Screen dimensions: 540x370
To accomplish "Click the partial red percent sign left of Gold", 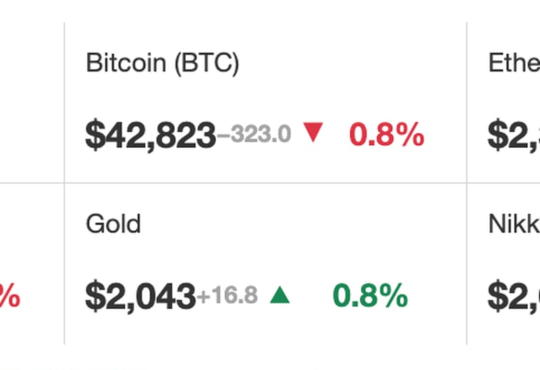I will (10, 295).
